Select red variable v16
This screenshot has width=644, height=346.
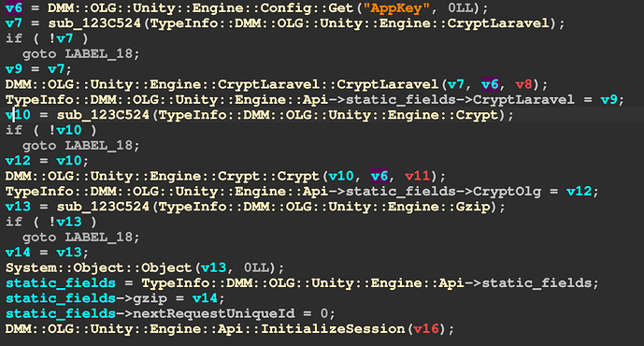point(426,329)
